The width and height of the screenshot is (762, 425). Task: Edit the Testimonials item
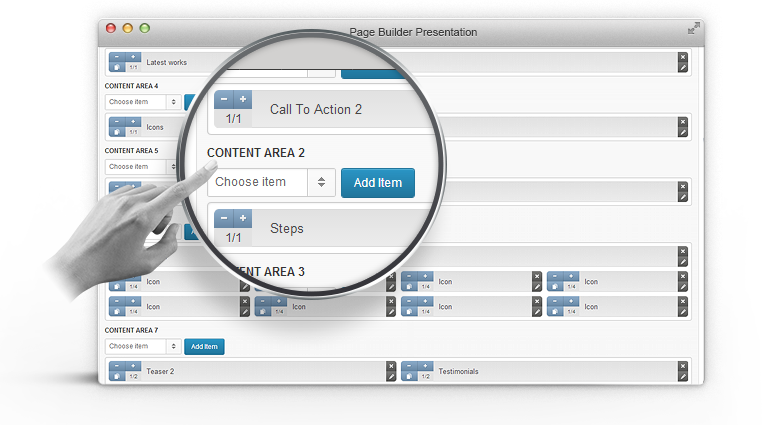coord(683,376)
